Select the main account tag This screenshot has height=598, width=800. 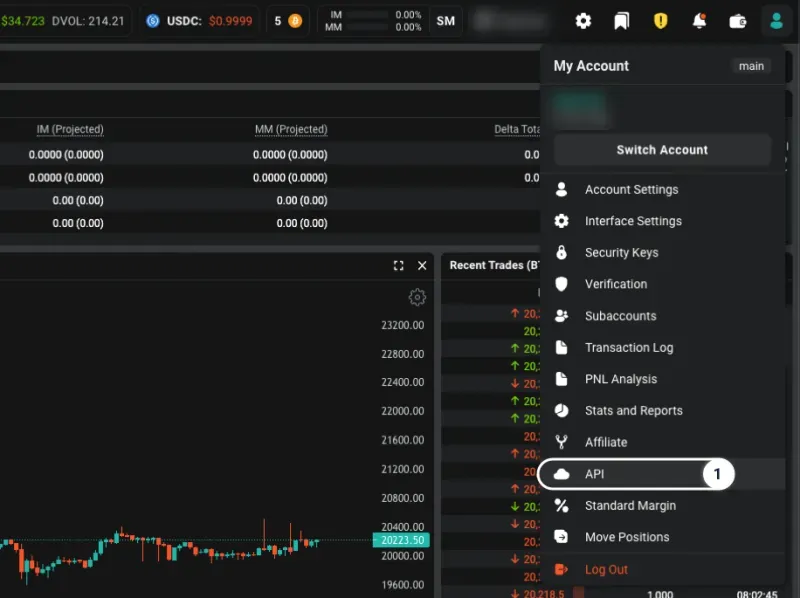[751, 66]
